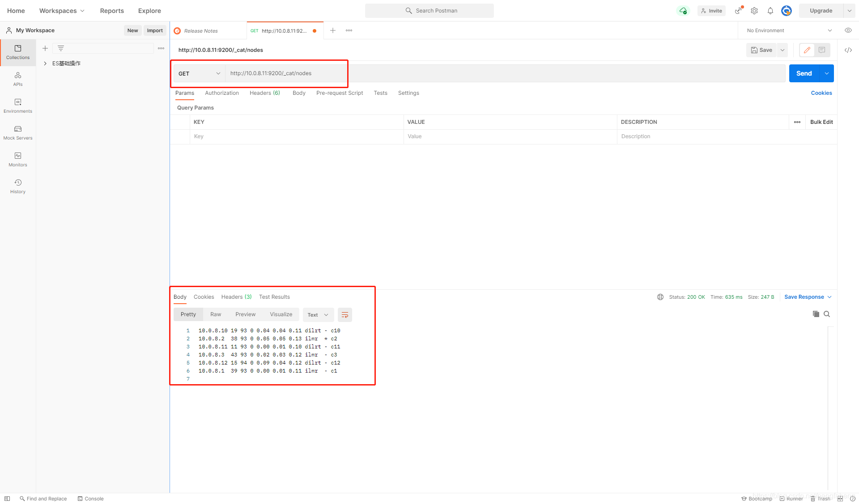This screenshot has width=859, height=504.
Task: Open the user avatar menu
Action: pyautogui.click(x=787, y=11)
